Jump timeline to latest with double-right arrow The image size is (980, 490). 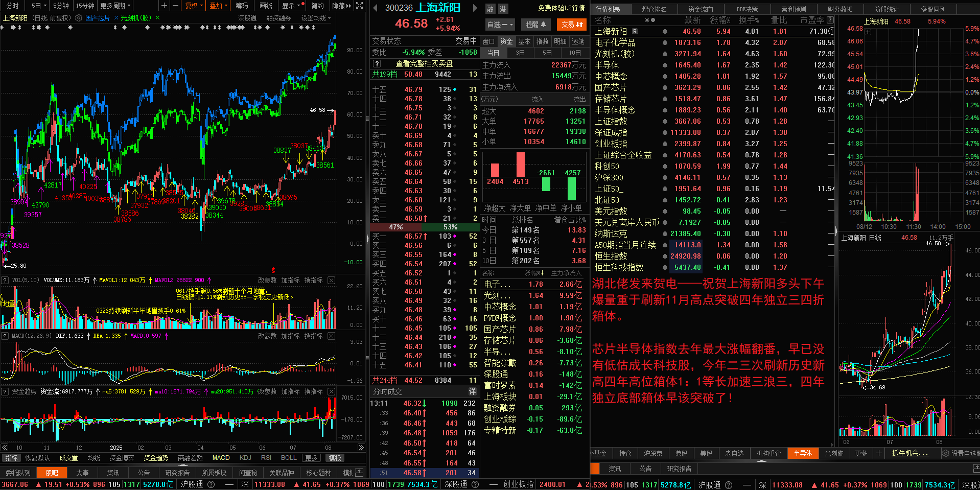point(361,448)
